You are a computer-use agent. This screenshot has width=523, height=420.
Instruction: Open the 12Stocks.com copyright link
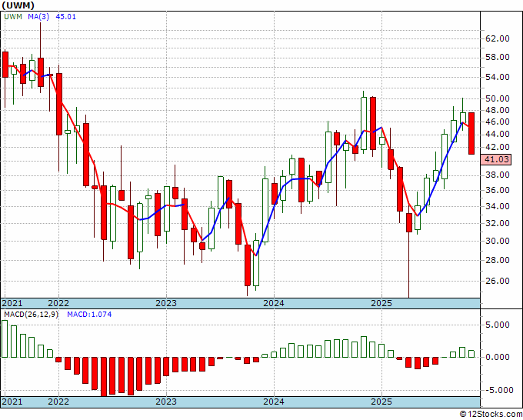tap(491, 415)
